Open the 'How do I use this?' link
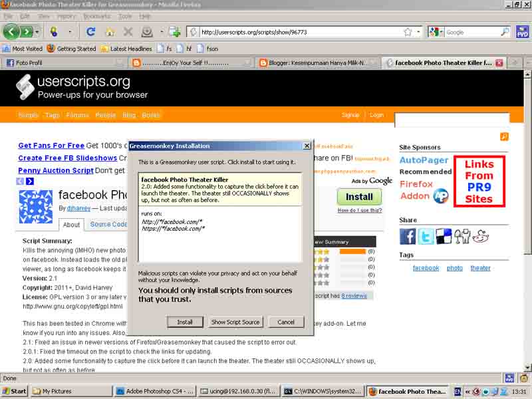The width and height of the screenshot is (532, 399). click(x=360, y=210)
